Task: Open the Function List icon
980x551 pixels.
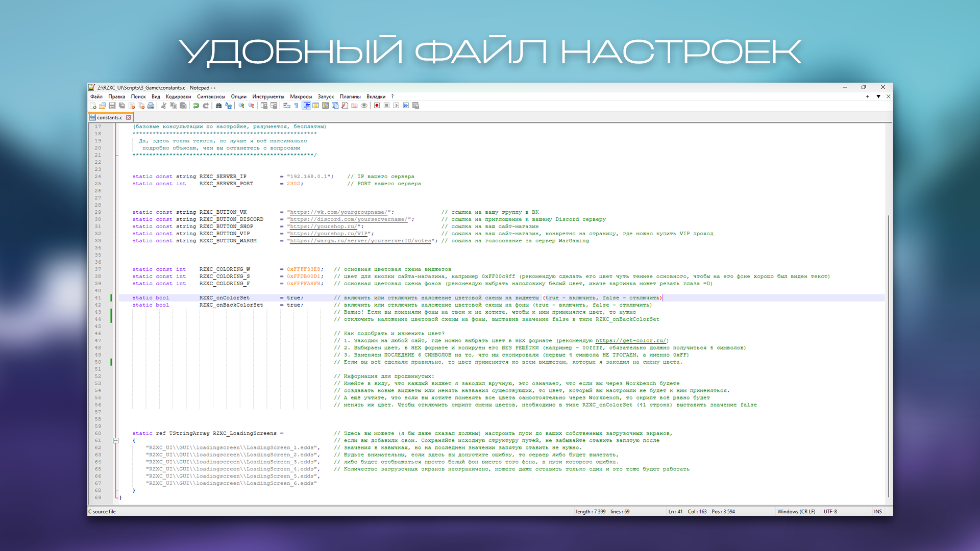Action: coord(345,106)
